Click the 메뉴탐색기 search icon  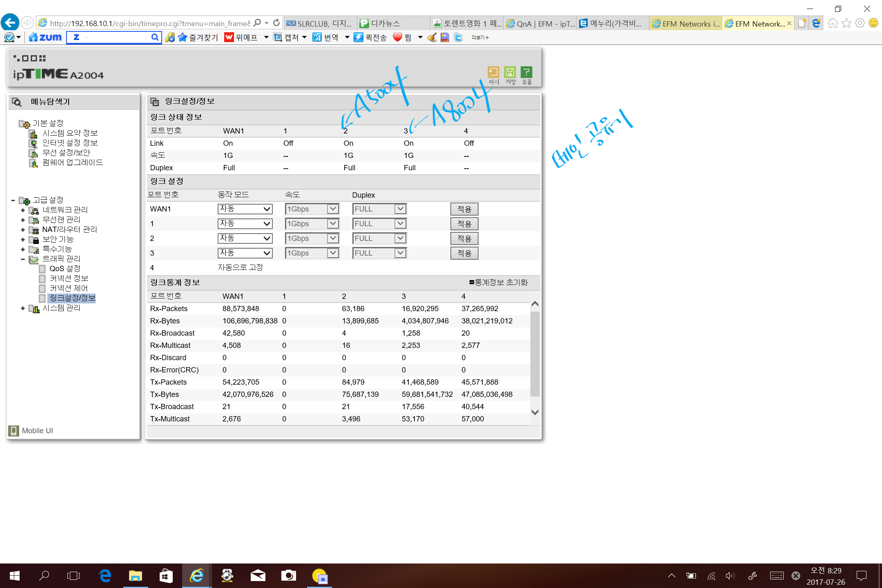click(17, 102)
